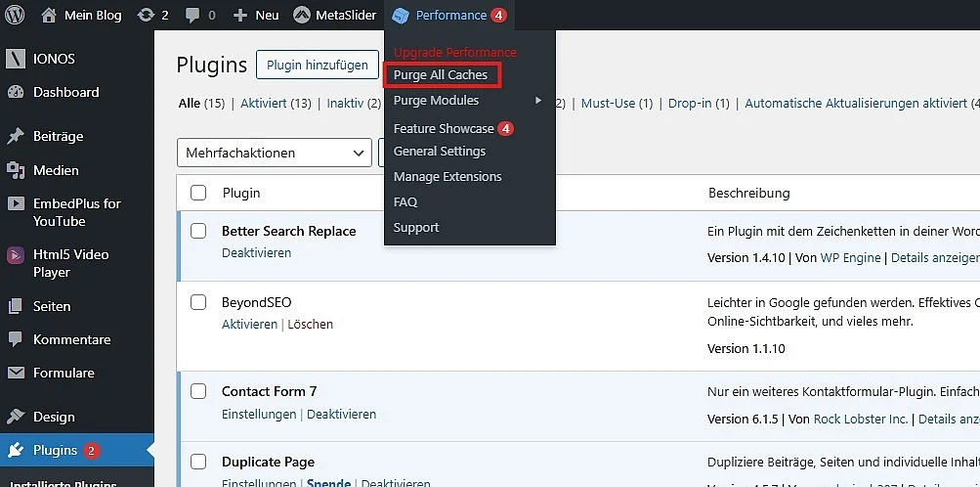Click the Plugins plug icon in sidebar

point(16,450)
